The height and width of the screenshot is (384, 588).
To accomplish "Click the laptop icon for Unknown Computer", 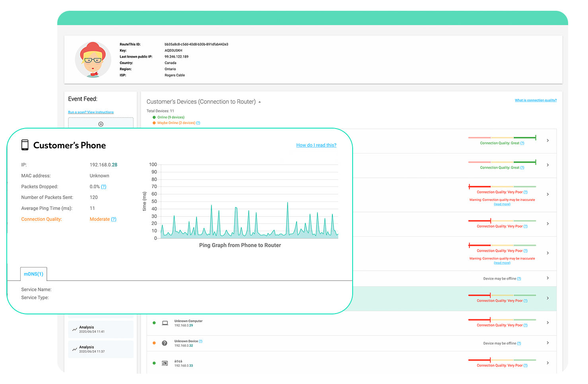I will pyautogui.click(x=165, y=323).
